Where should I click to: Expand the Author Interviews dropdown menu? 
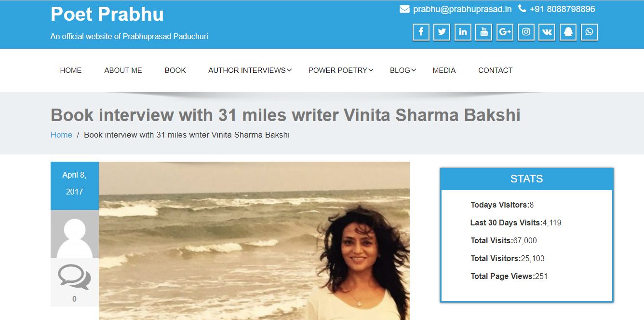(250, 70)
